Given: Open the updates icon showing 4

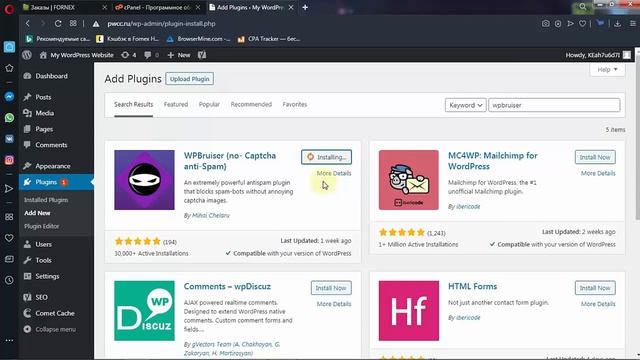Looking at the screenshot, I should pos(128,55).
